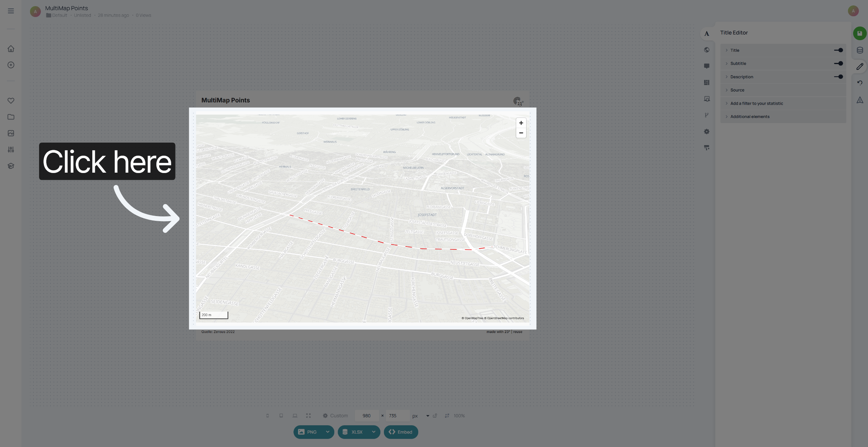Click the width field showing 980

pos(367,416)
